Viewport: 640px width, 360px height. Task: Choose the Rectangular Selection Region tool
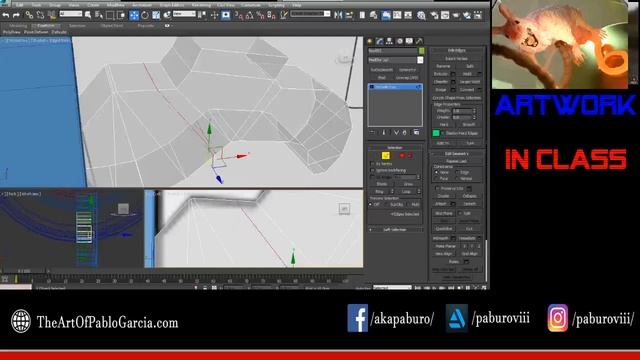coord(110,16)
